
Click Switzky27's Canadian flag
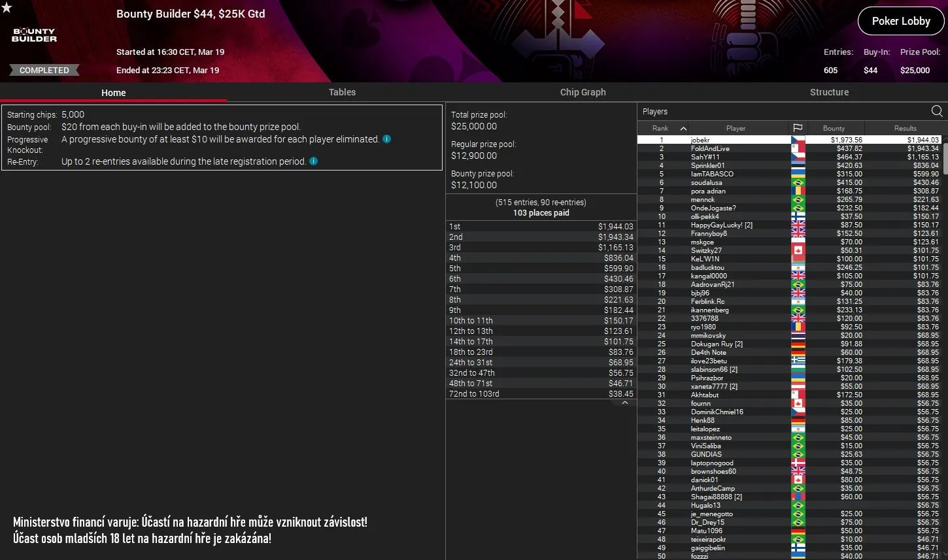point(798,250)
